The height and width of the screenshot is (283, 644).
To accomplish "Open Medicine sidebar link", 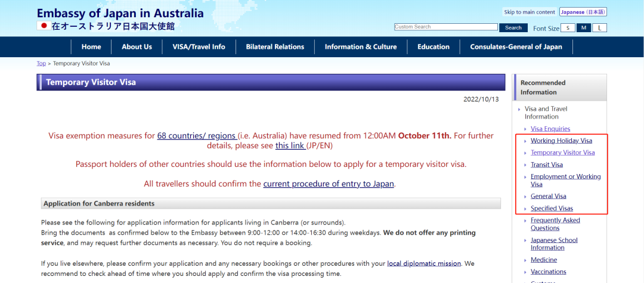I will point(544,260).
